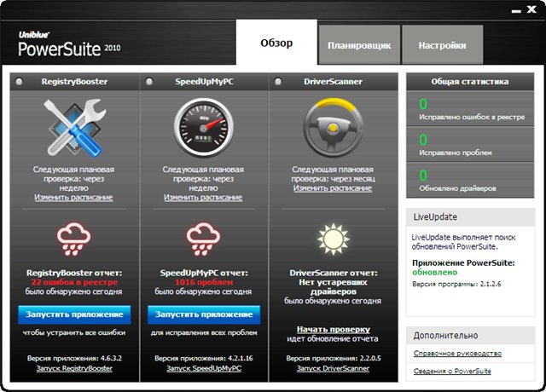Click the DriverScanner column header
This screenshot has width=546, height=392.
coord(334,82)
